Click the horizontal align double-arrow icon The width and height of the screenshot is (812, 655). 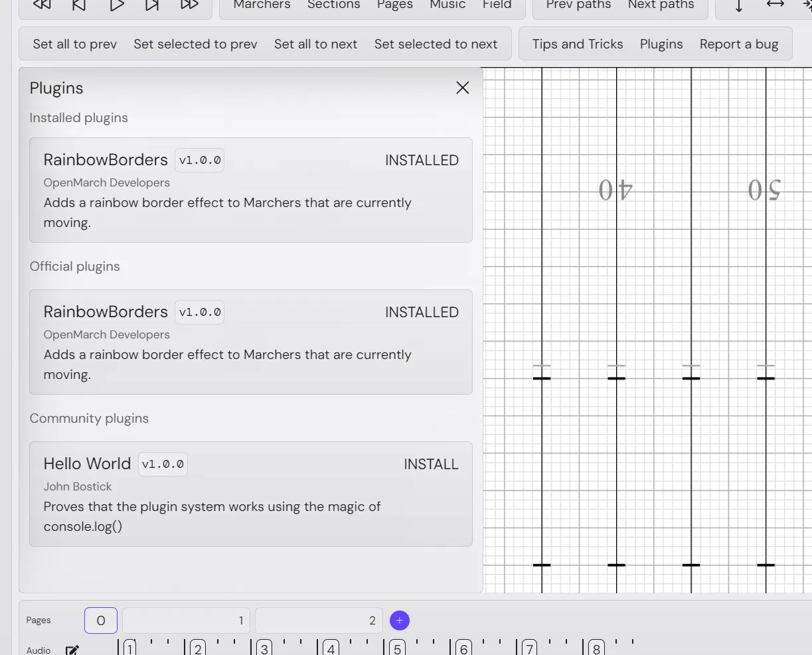[x=775, y=5]
